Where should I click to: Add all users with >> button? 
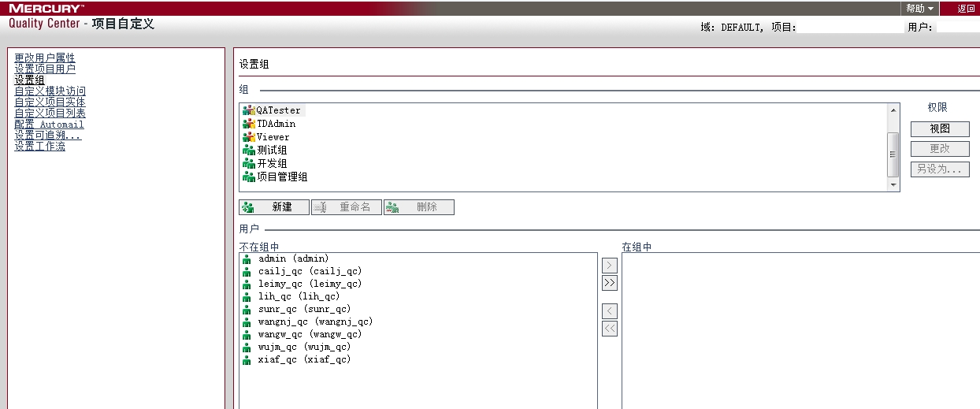610,283
